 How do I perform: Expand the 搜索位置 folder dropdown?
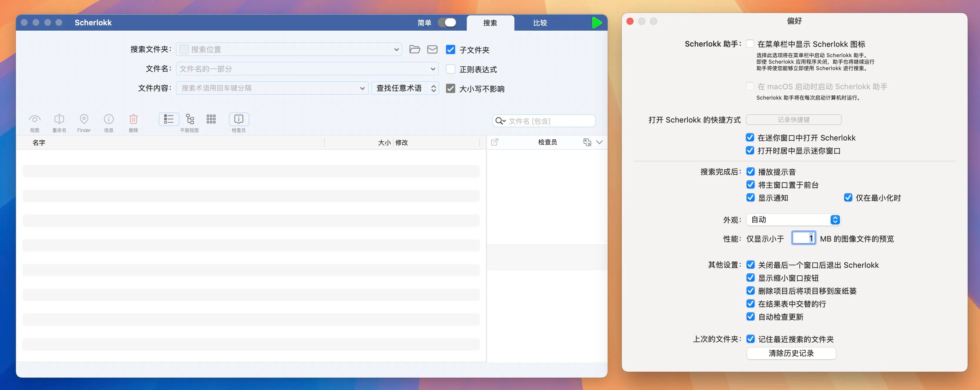(396, 49)
